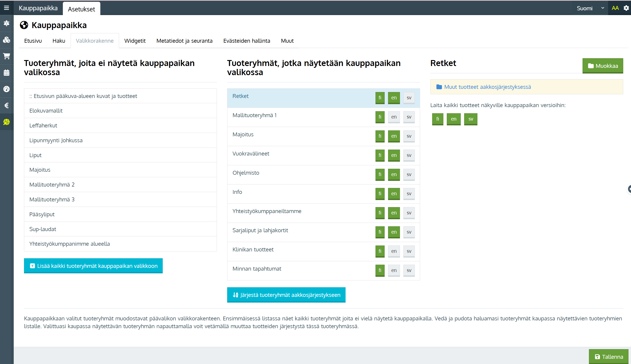Enable the en version for Minnan tapahtumat
Viewport: 631px width, 364px height.
pos(394,270)
